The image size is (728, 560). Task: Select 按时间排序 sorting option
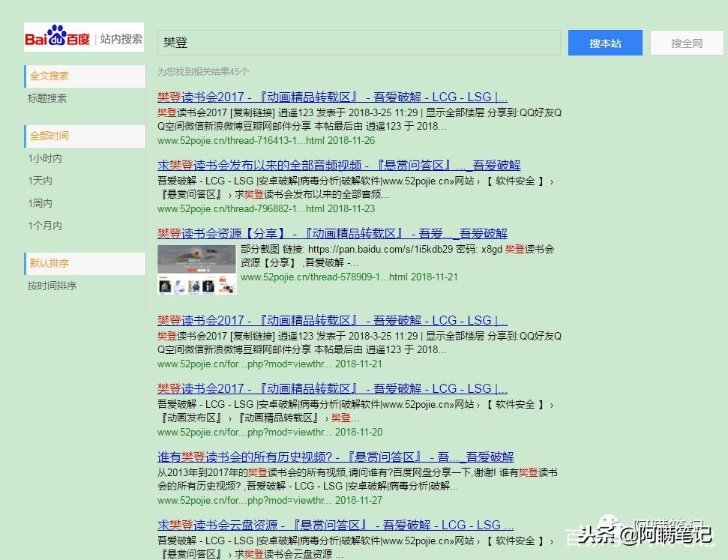tap(52, 286)
